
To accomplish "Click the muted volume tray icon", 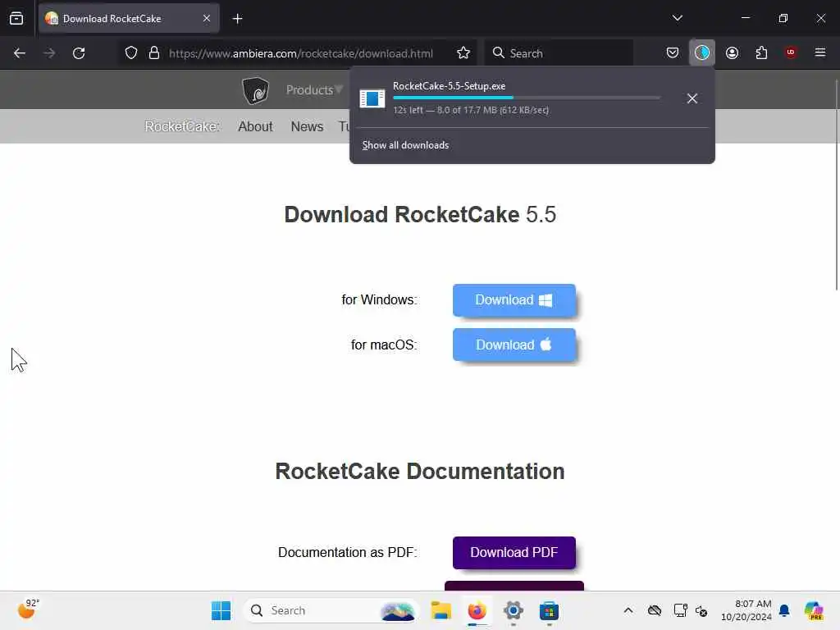I will click(x=701, y=610).
